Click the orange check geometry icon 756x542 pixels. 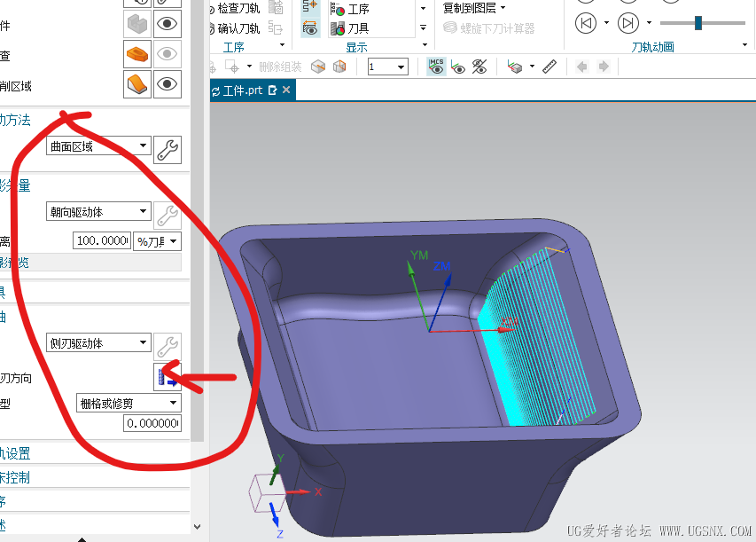(137, 53)
